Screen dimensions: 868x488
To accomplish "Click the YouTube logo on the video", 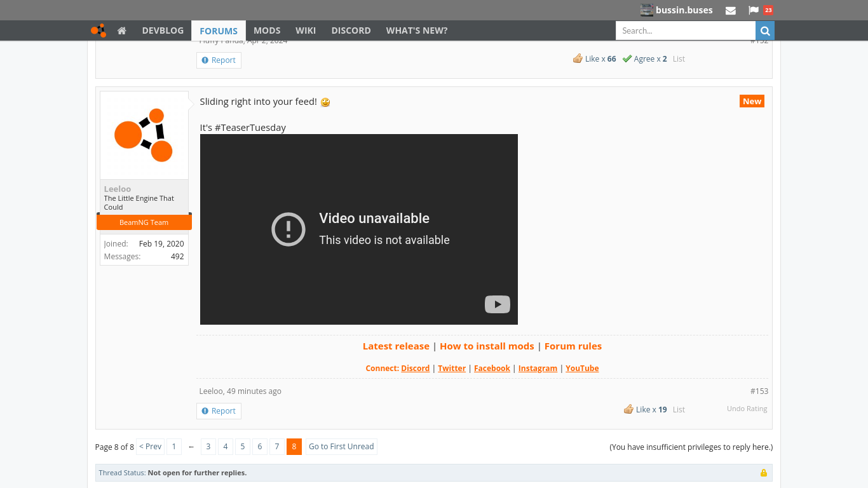I will (498, 305).
